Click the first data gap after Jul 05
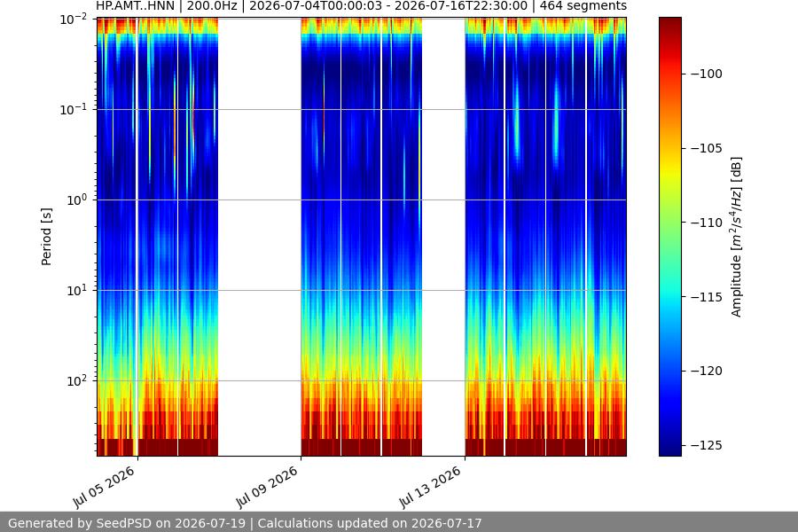The image size is (798, 532). pyautogui.click(x=260, y=237)
